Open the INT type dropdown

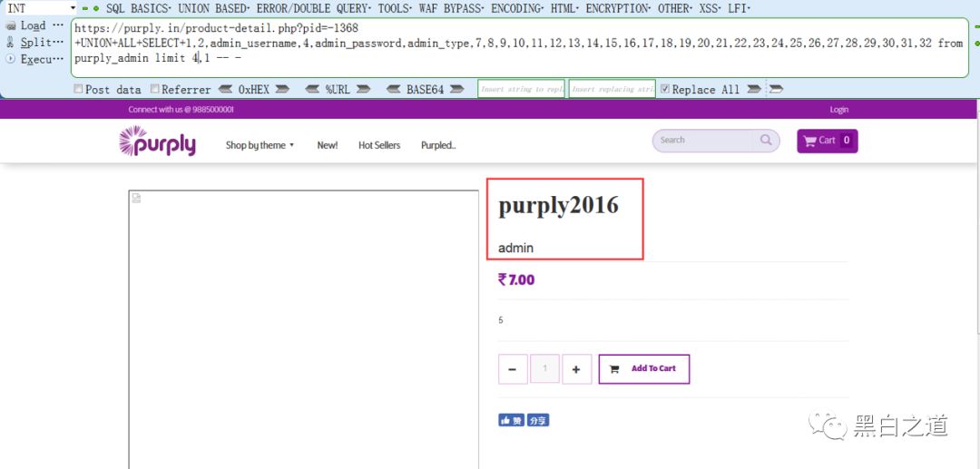(39, 9)
